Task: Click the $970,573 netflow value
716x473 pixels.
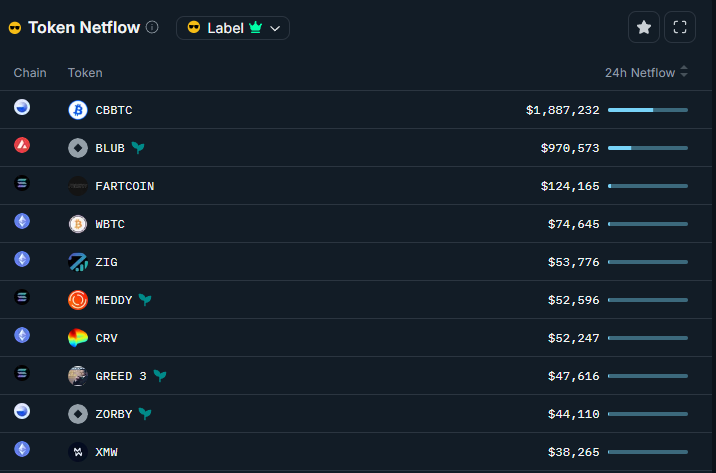Action: 570,148
